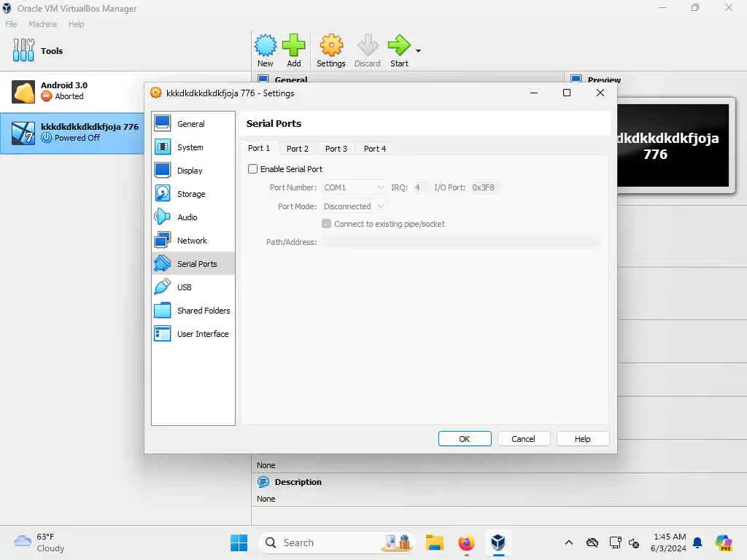
Task: Open the System settings category
Action: 193,147
